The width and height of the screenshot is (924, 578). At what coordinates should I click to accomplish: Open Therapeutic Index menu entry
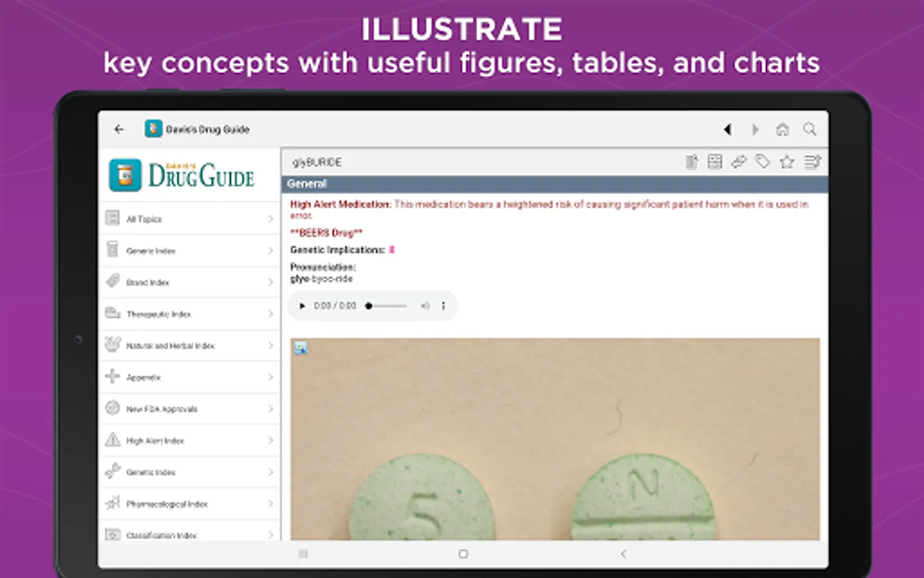190,314
